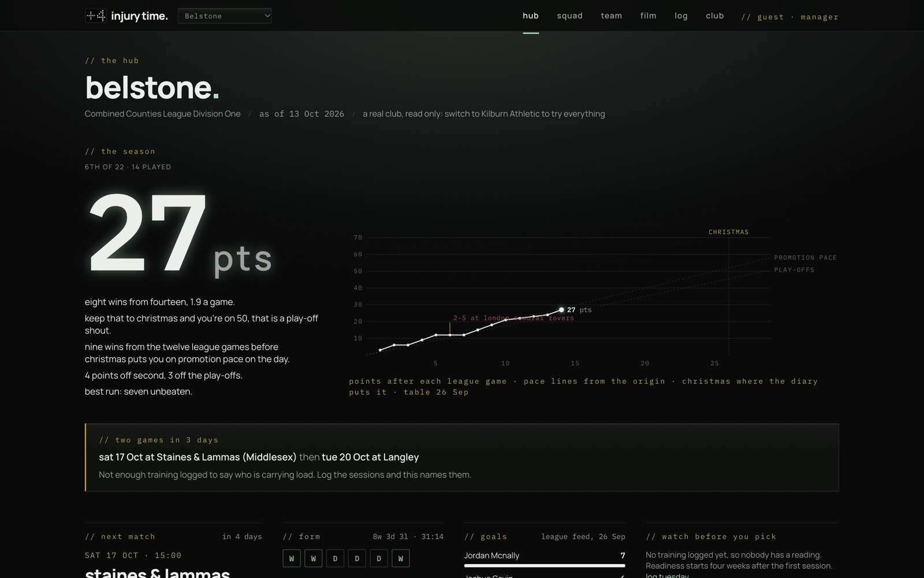Click 'best run: seven unbeaten.' line
This screenshot has width=924, height=578.
point(139,391)
